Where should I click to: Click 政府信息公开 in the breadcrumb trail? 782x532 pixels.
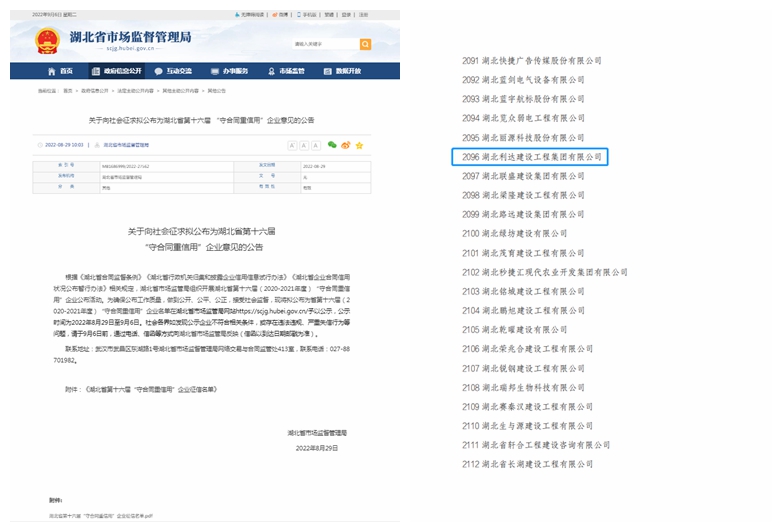pyautogui.click(x=95, y=91)
